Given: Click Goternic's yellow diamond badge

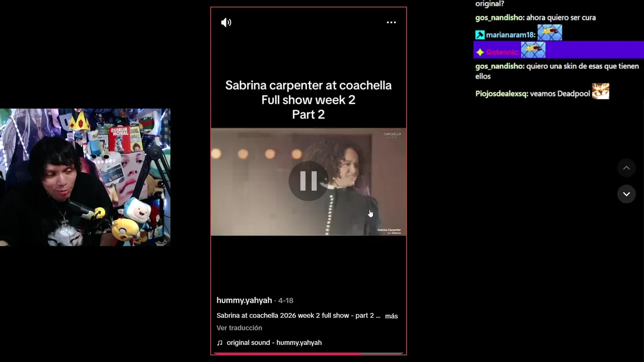Looking at the screenshot, I should (480, 52).
